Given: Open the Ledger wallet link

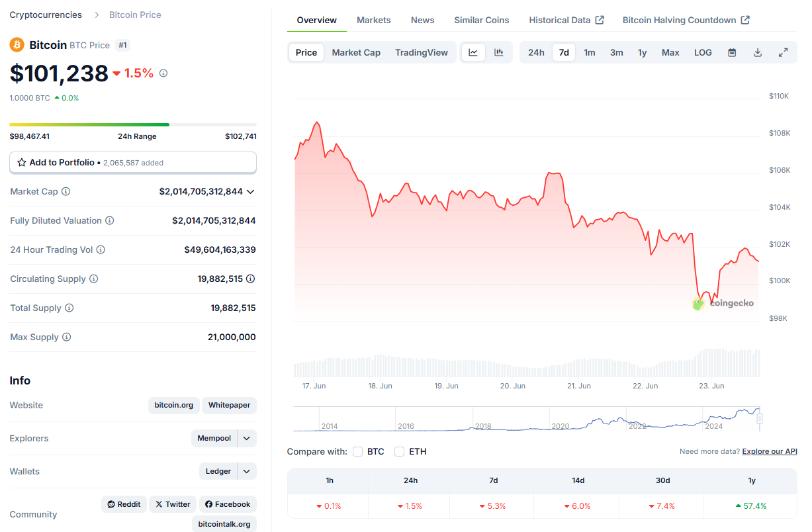Looking at the screenshot, I should click(x=218, y=471).
